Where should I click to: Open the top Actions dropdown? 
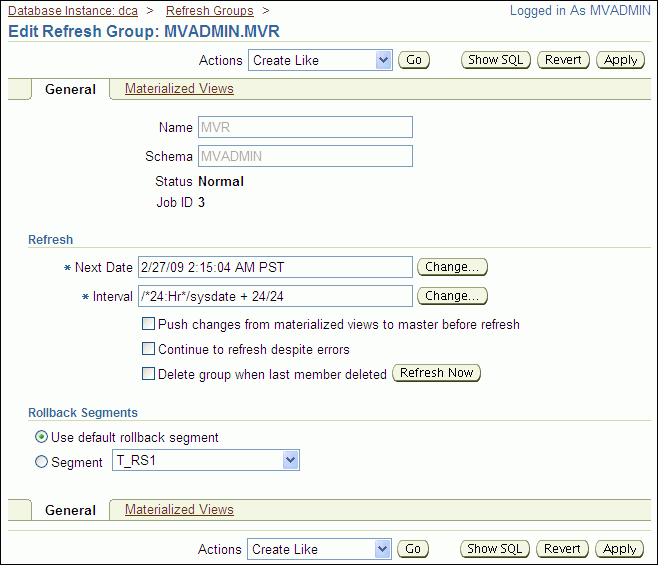tap(320, 60)
